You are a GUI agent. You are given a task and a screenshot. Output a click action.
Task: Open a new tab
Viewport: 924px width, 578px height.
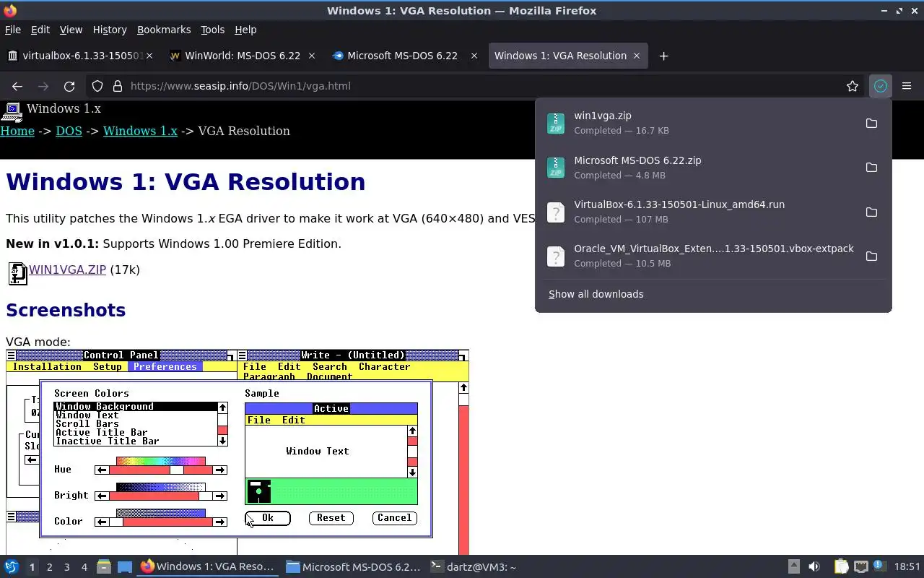[663, 56]
